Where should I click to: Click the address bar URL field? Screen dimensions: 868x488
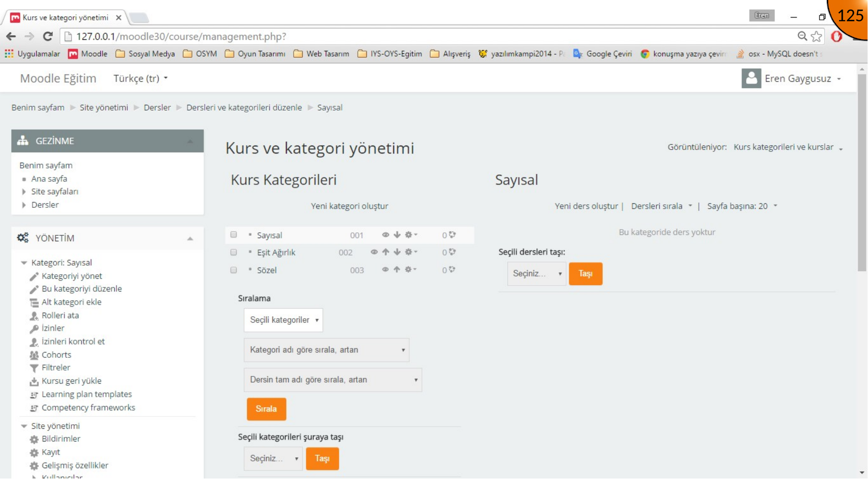point(429,36)
